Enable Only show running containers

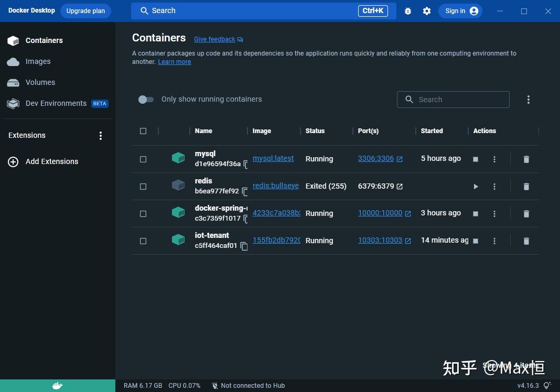tap(146, 99)
